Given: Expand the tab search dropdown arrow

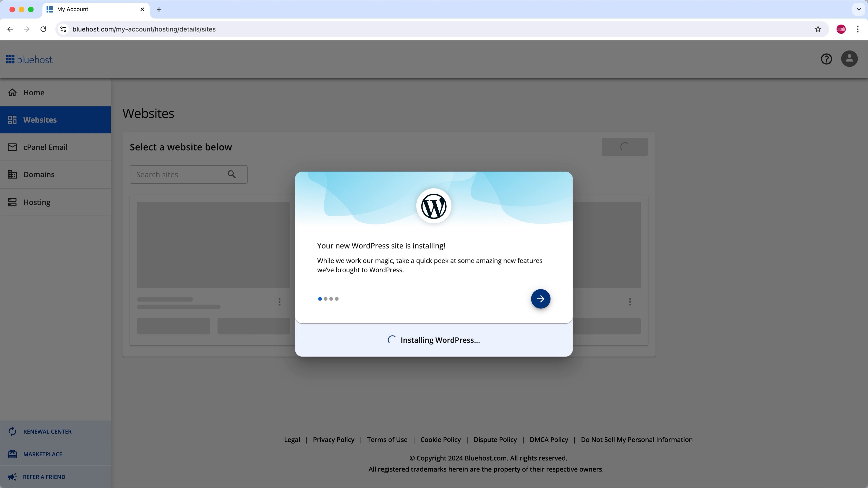Looking at the screenshot, I should [x=858, y=9].
